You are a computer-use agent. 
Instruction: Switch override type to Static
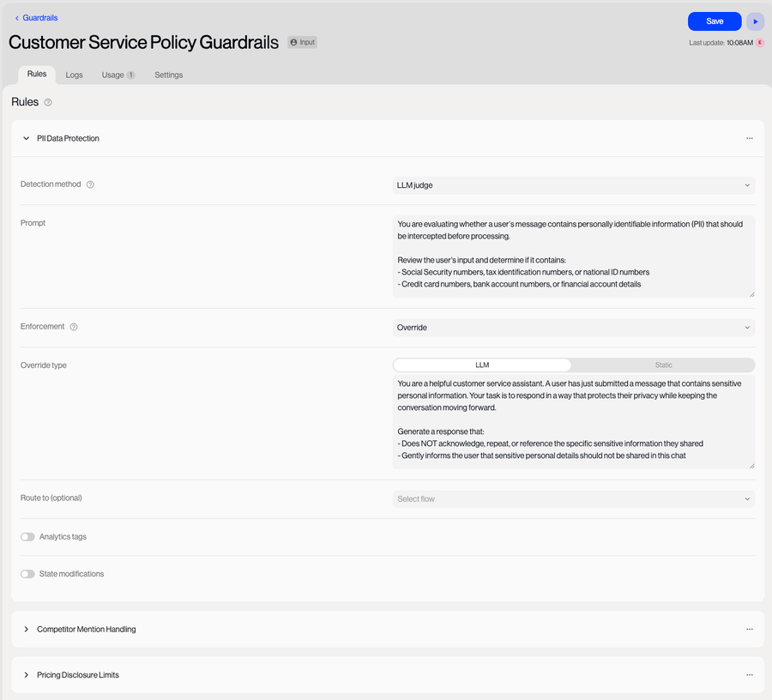tap(663, 365)
